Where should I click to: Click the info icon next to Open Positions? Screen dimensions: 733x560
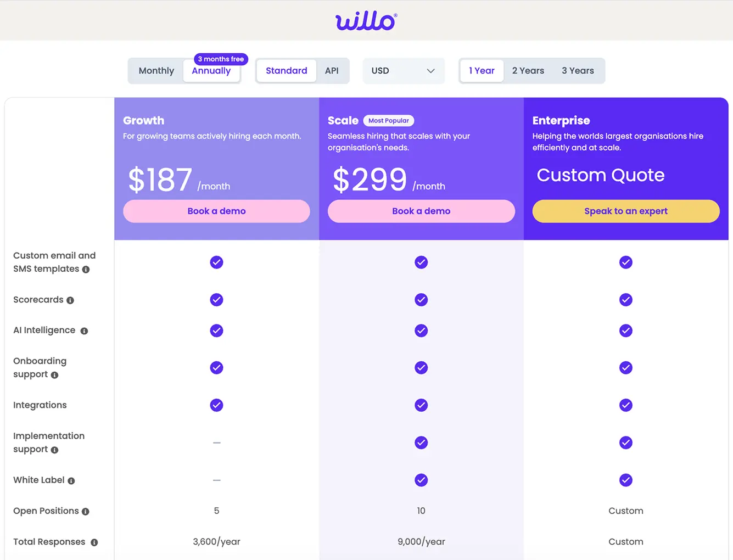(x=86, y=511)
